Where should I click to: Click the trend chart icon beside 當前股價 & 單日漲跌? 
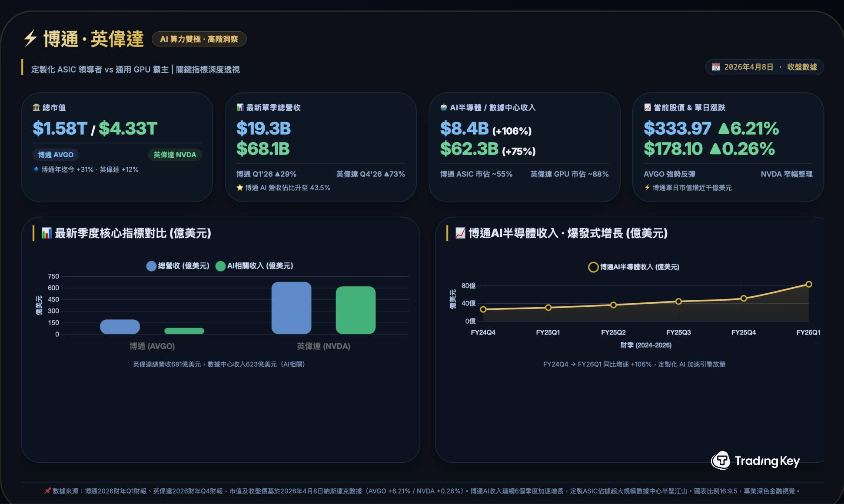click(647, 107)
